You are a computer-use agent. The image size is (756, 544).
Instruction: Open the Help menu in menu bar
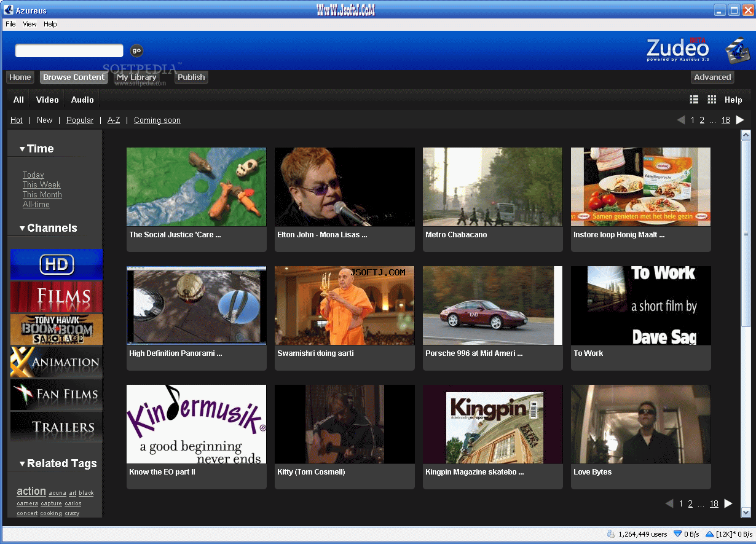point(50,24)
